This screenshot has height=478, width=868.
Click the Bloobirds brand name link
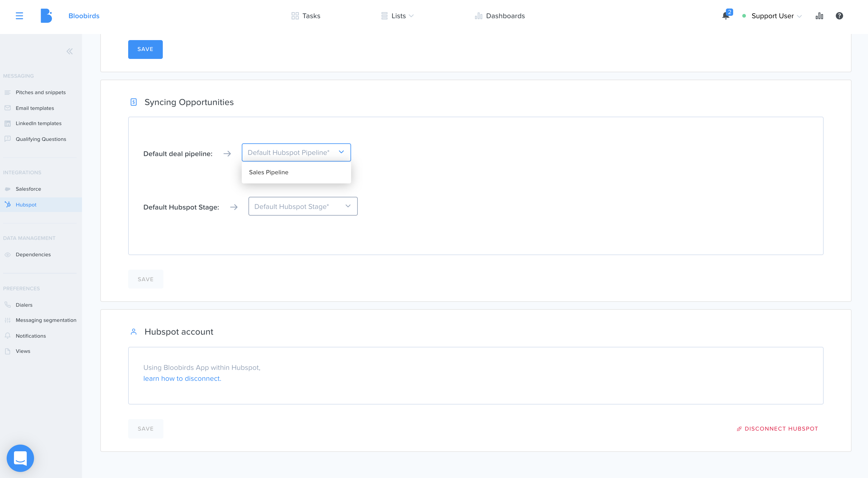(x=84, y=16)
